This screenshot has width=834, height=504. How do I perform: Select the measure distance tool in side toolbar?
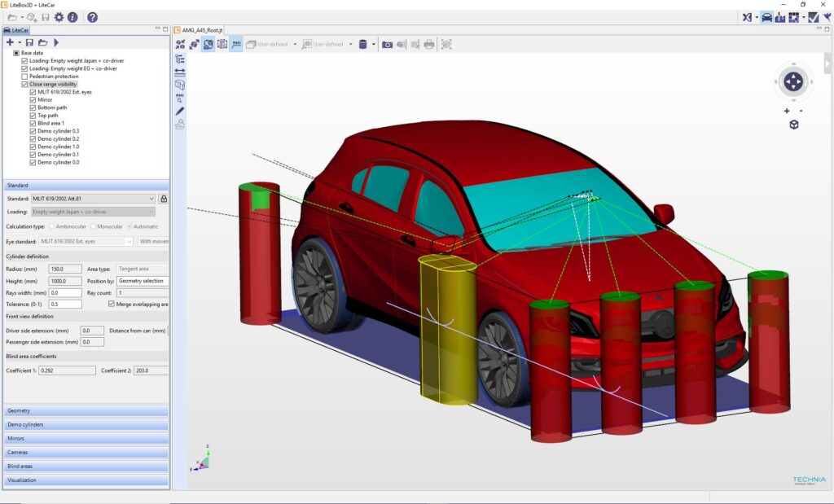pyautogui.click(x=180, y=72)
